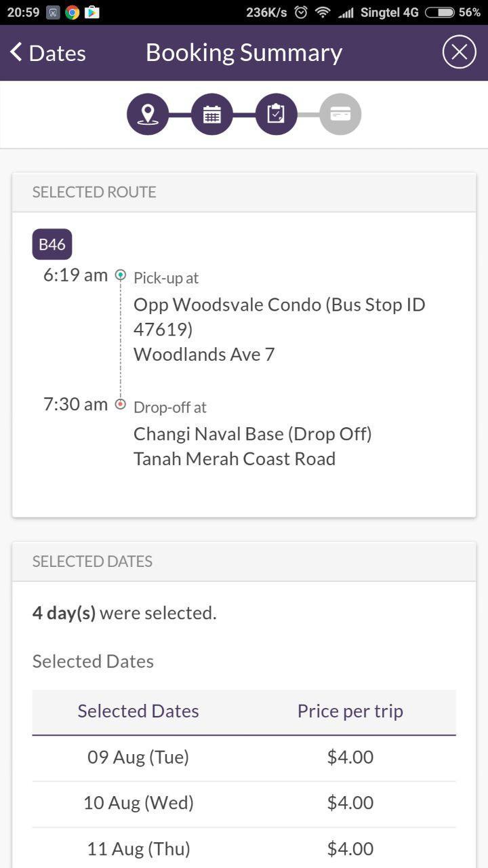This screenshot has height=868, width=488.
Task: Tap the red drop-off stop marker
Action: [121, 404]
